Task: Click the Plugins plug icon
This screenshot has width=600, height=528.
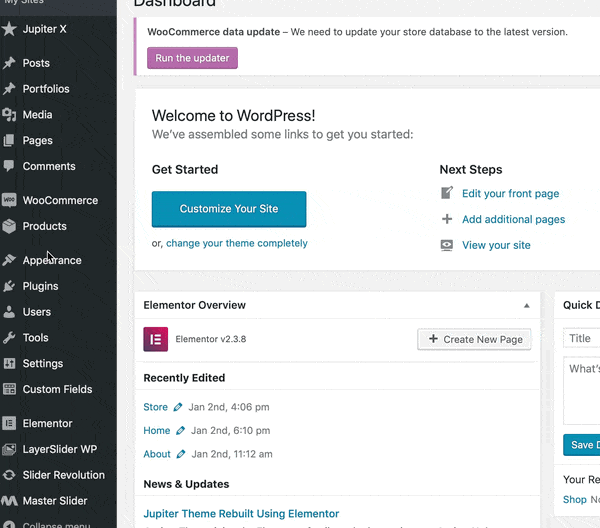Action: 9,286
